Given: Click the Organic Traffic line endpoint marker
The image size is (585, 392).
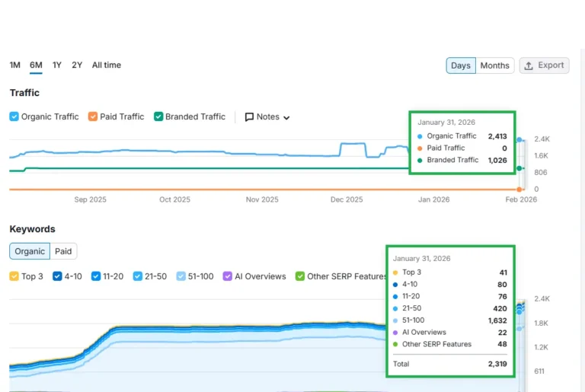Looking at the screenshot, I should [519, 140].
